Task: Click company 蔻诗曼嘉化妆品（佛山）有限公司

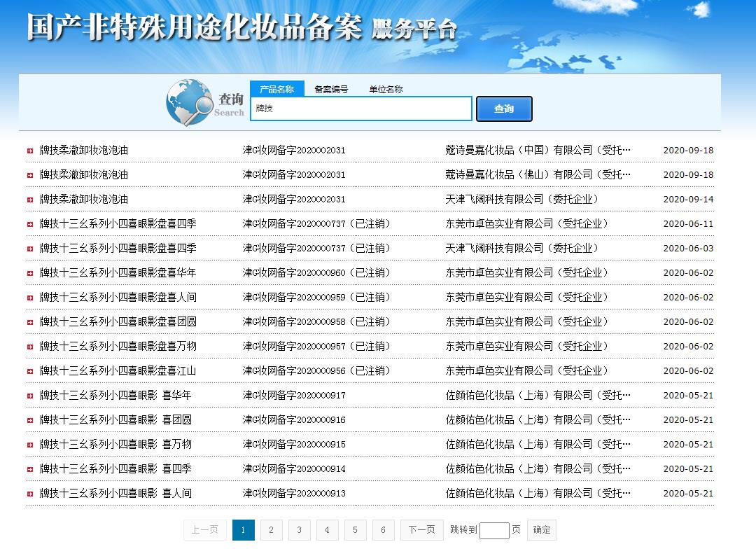Action: pyautogui.click(x=538, y=174)
